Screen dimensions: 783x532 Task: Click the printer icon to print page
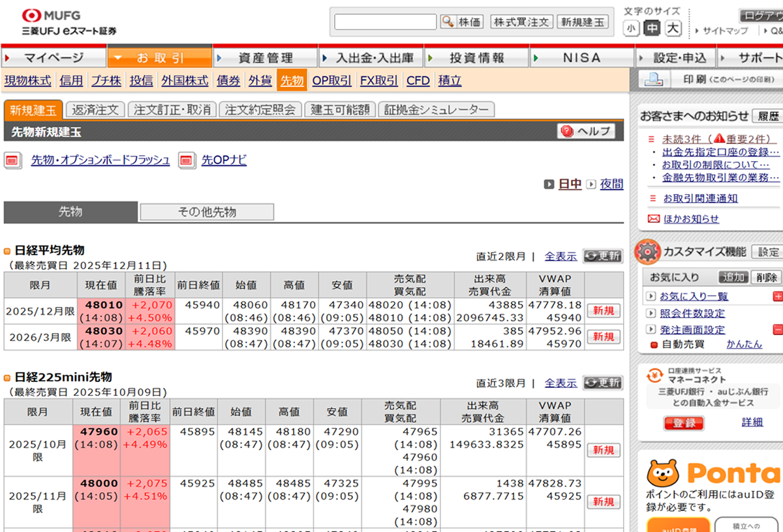654,80
